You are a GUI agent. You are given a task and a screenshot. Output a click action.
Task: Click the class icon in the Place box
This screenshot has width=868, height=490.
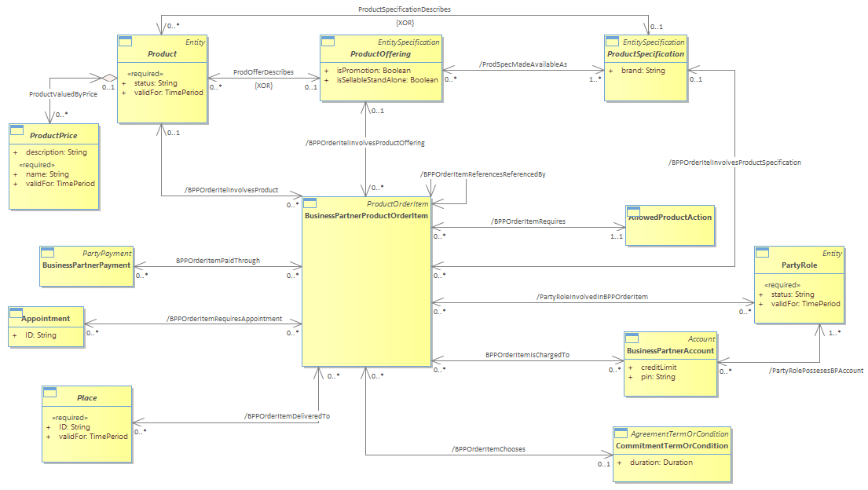(49, 393)
